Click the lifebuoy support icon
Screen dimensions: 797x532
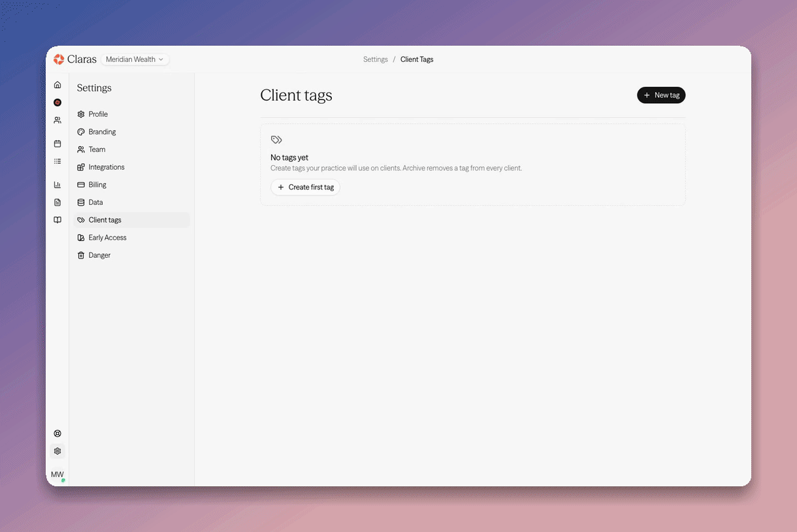pos(57,433)
